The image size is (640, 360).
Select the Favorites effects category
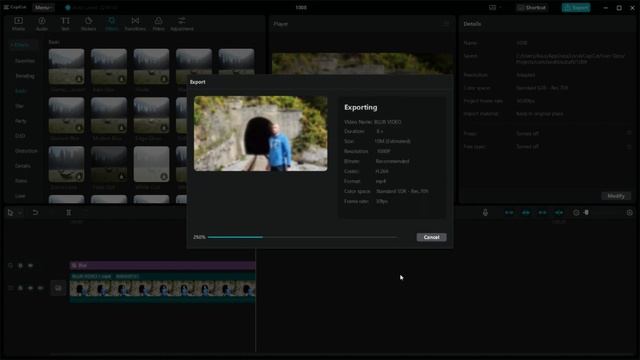pyautogui.click(x=25, y=61)
